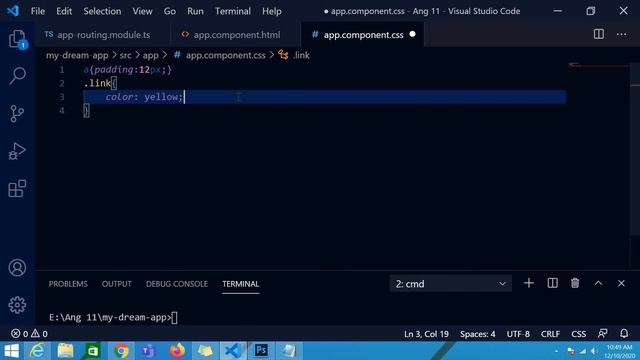Open the feedback icon in status bar
The width and height of the screenshot is (640, 360).
(602, 334)
